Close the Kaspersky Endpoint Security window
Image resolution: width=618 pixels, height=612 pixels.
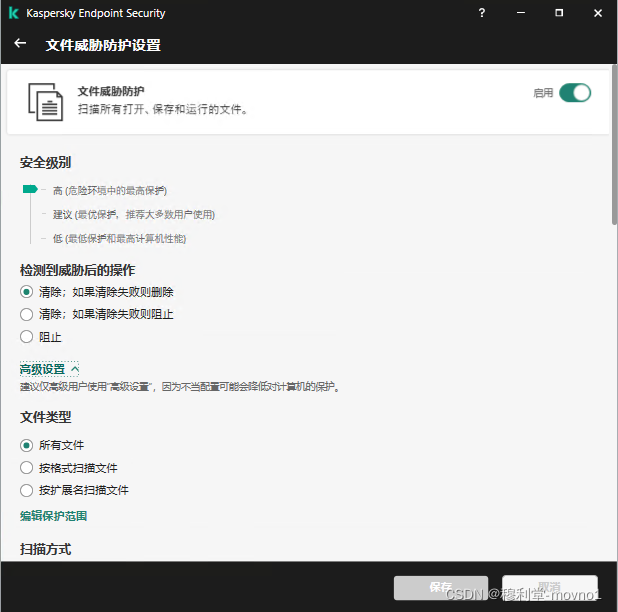click(598, 13)
